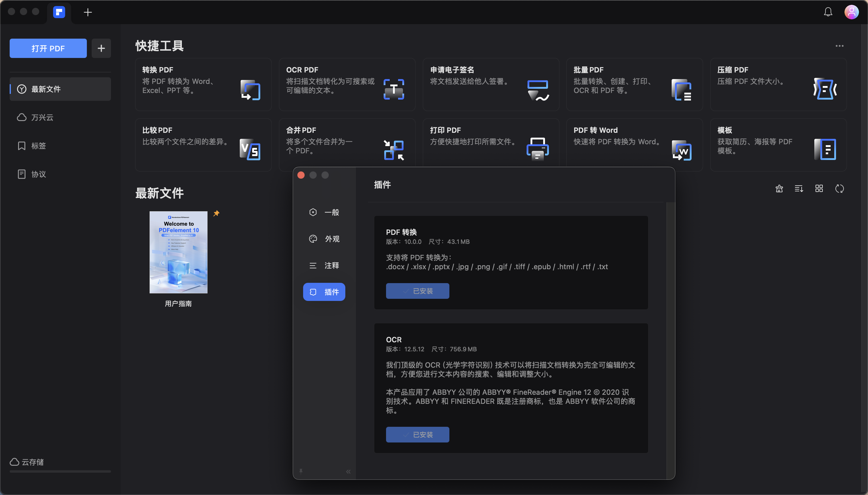Viewport: 868px width, 495px height.
Task: Select 插件 in preferences sidebar
Action: 324,292
